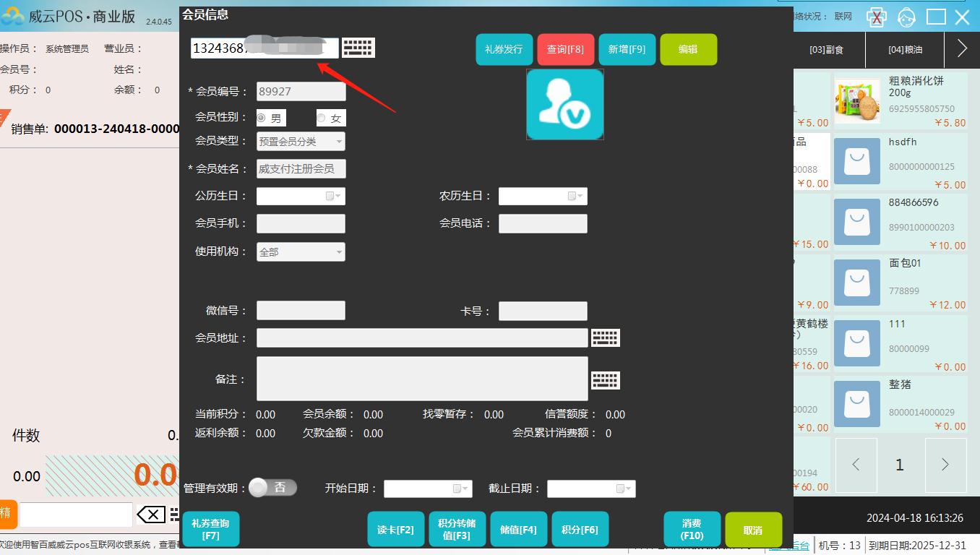Open on-screen keyboard for 备注 field

605,380
